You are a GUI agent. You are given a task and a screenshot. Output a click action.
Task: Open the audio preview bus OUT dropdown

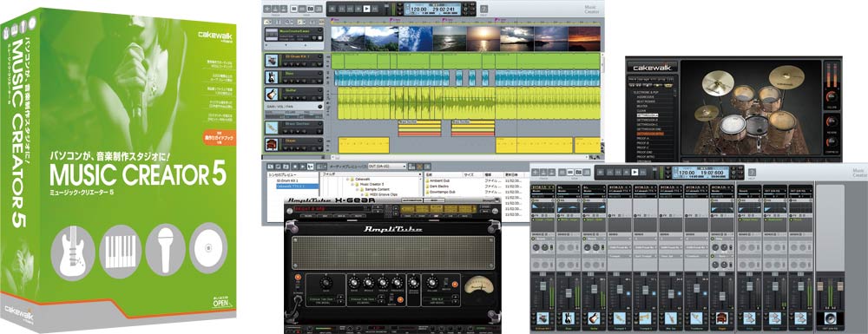point(387,166)
